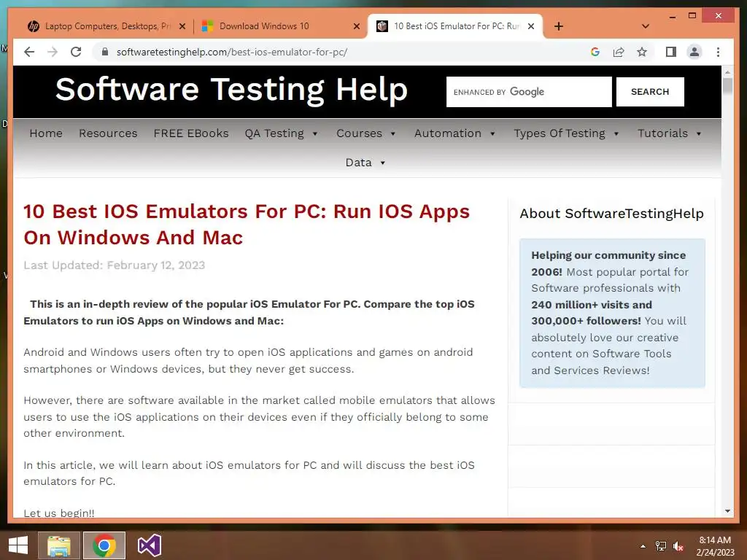
Task: Click the article title heading
Action: click(247, 225)
